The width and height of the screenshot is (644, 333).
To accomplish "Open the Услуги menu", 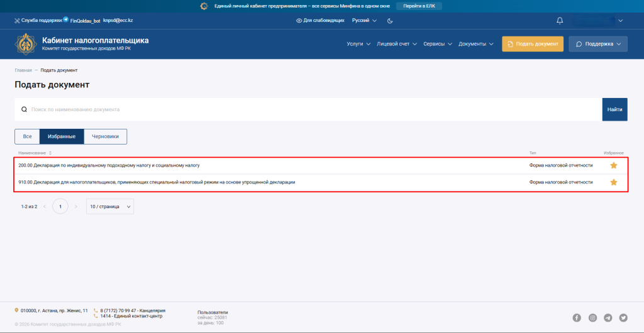I will 358,44.
